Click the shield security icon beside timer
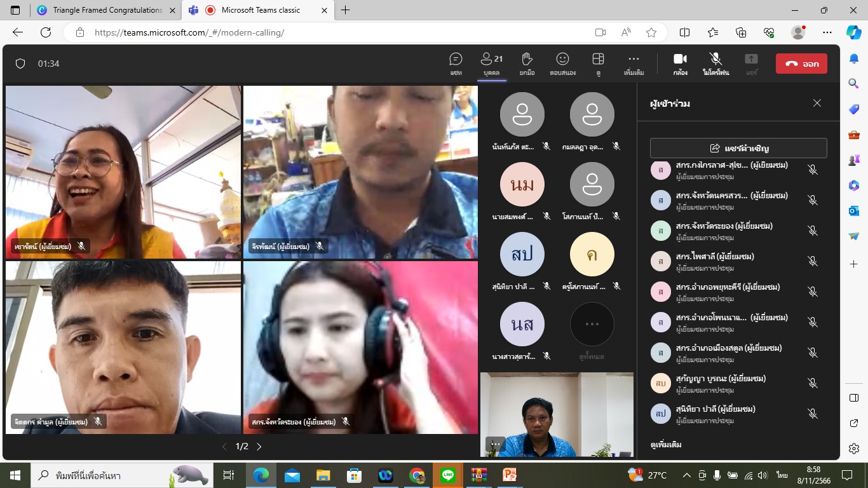 (20, 64)
